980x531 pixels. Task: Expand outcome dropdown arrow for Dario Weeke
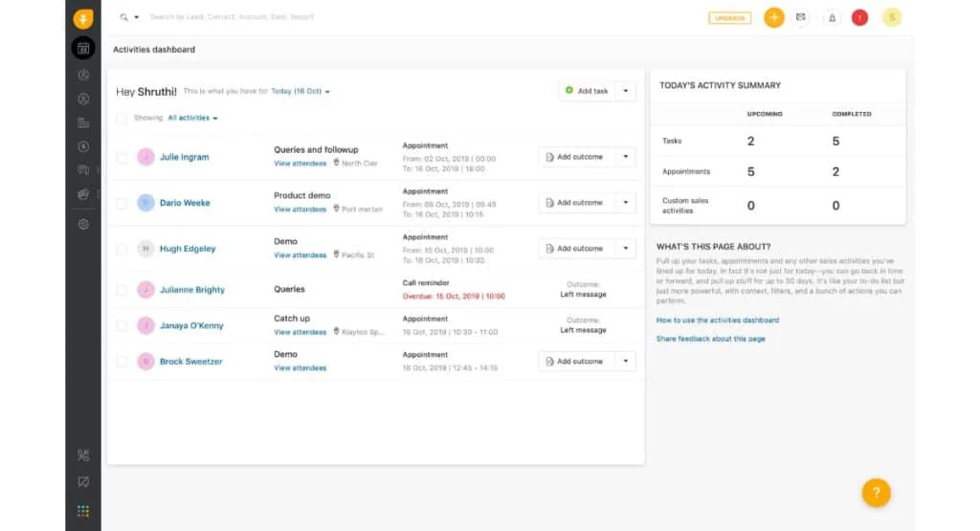626,203
